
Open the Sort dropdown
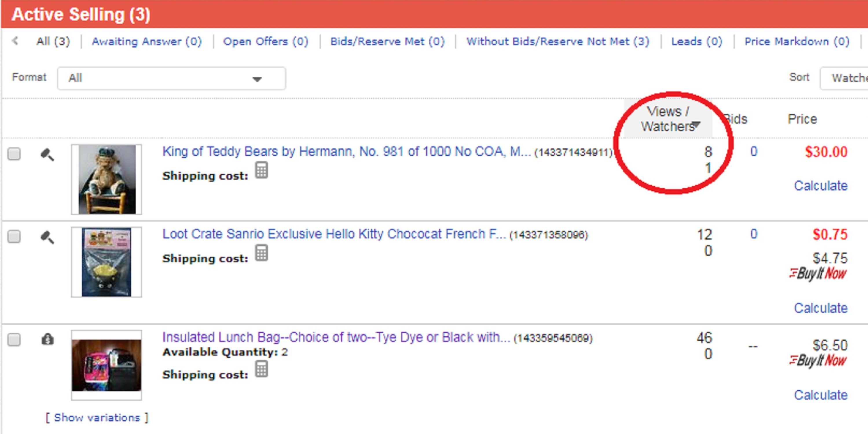click(x=844, y=78)
